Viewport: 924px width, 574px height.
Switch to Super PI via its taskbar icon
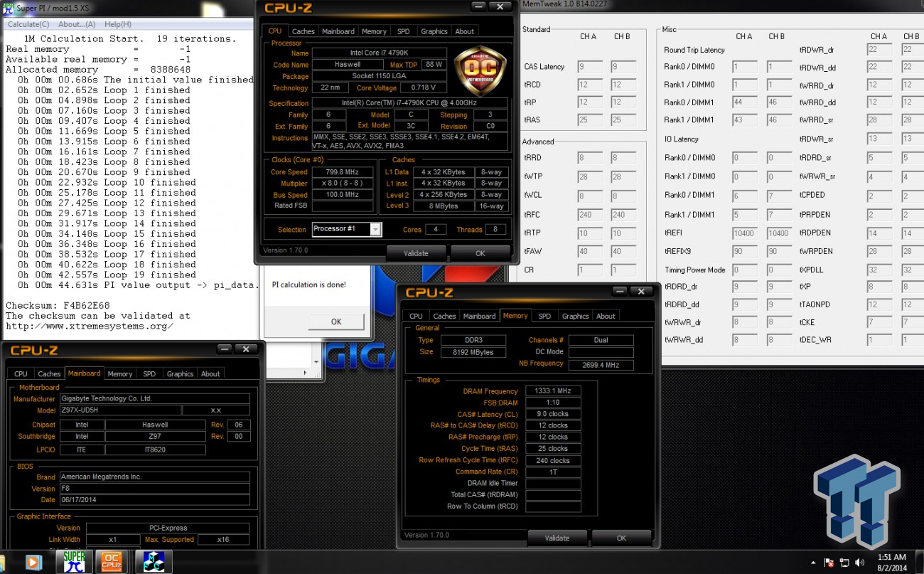tap(75, 562)
